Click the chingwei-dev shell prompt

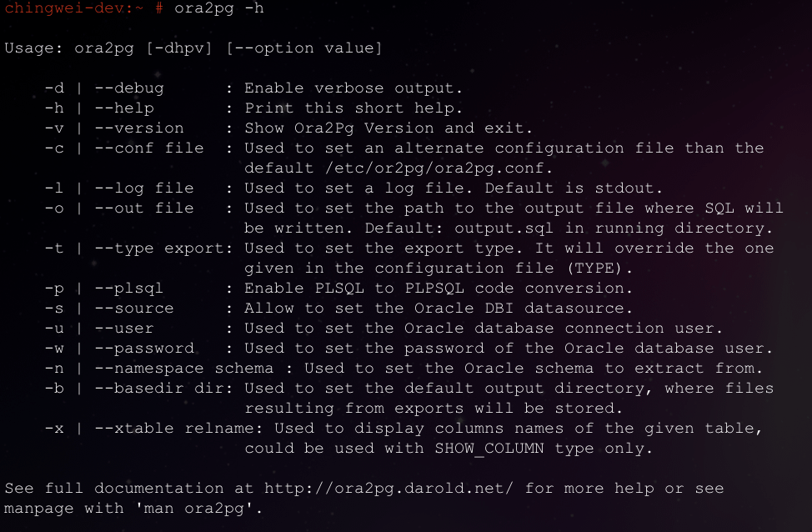pyautogui.click(x=83, y=8)
